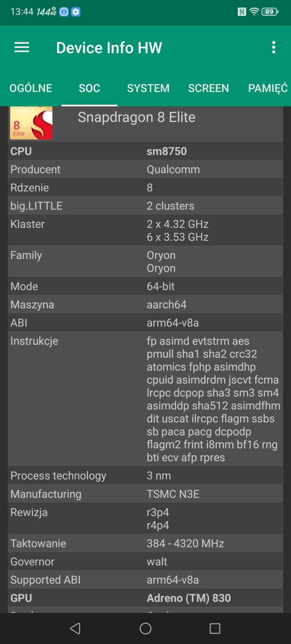
Task: Open the three-dot overflow menu
Action: [x=274, y=48]
